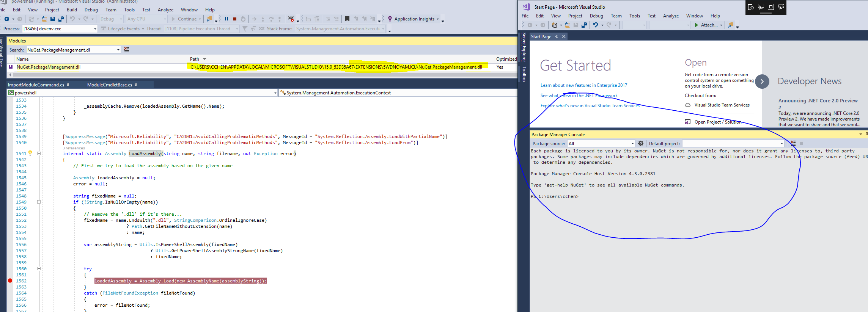Open Default project dropdown
Screen dimensions: 868x312
(782, 143)
